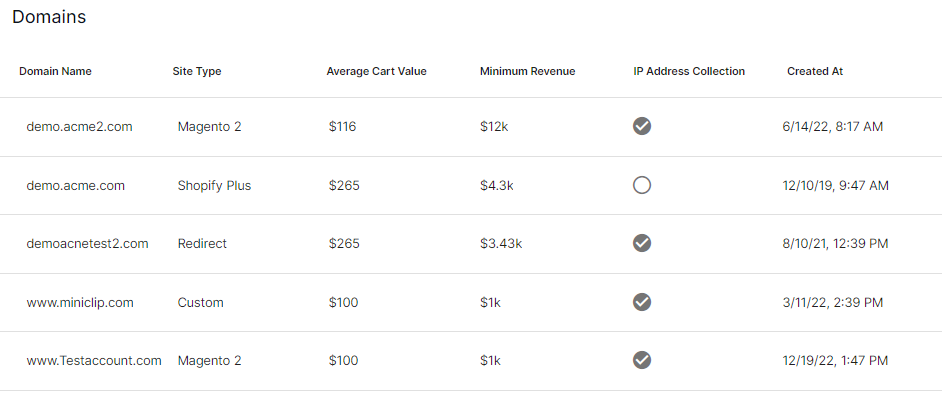This screenshot has width=942, height=399.
Task: Open the demo.acme.com domain
Action: point(76,186)
